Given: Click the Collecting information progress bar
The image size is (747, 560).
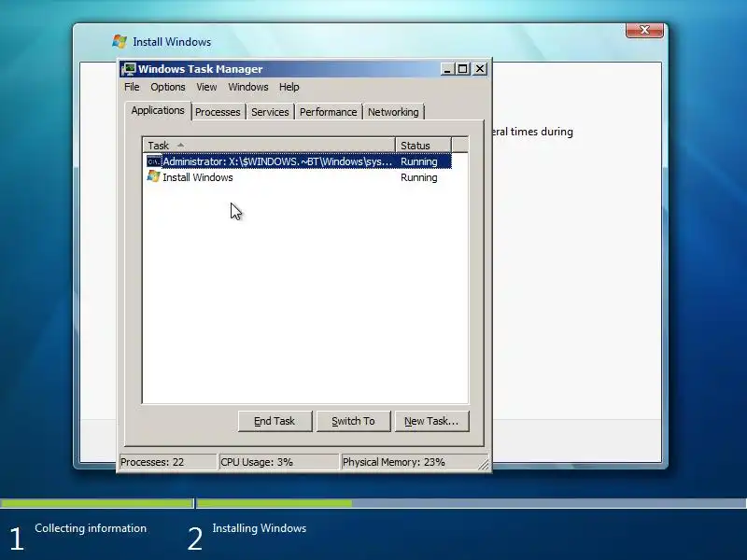Looking at the screenshot, I should (x=97, y=503).
